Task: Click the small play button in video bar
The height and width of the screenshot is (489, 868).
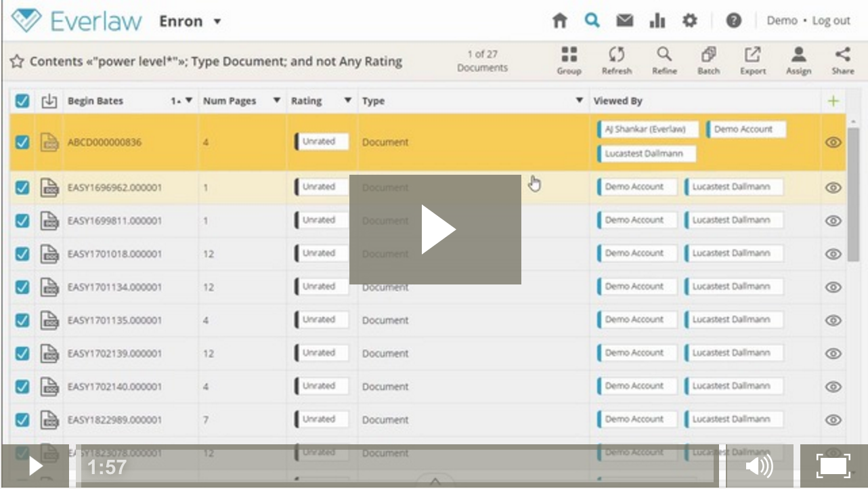Action: (x=35, y=467)
